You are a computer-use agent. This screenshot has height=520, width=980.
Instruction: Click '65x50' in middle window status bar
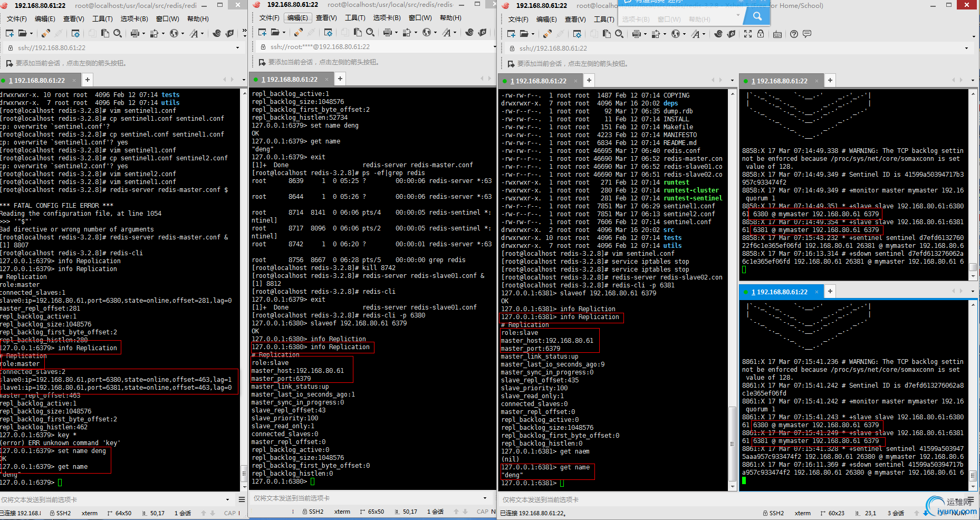click(376, 512)
